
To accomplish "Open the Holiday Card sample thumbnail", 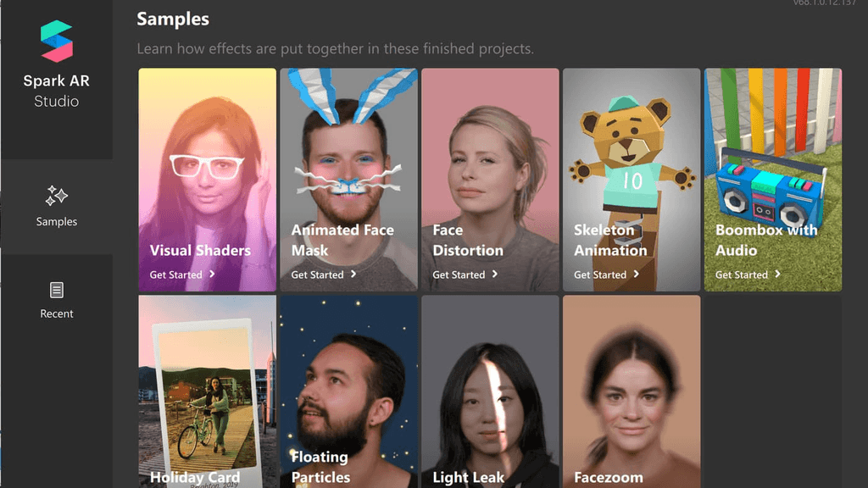I will coord(207,391).
